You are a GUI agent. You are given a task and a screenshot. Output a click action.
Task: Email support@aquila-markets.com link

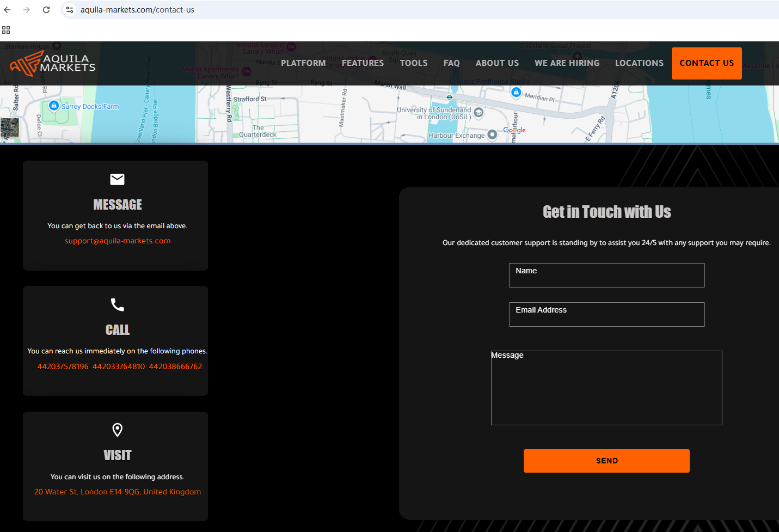point(118,241)
